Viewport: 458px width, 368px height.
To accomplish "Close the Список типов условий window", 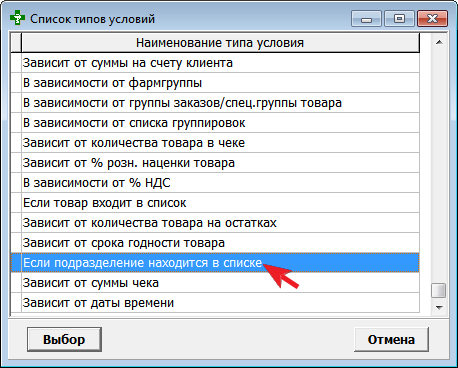I will tap(432, 19).
